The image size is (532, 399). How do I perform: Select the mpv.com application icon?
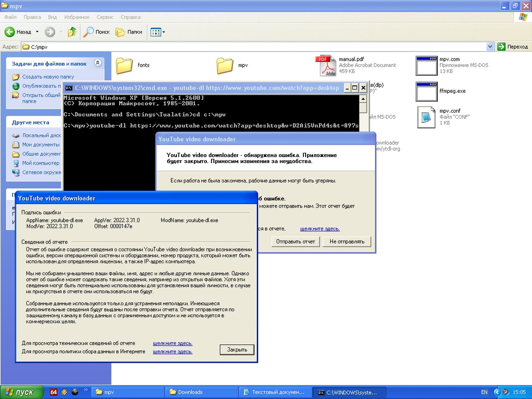(x=426, y=65)
